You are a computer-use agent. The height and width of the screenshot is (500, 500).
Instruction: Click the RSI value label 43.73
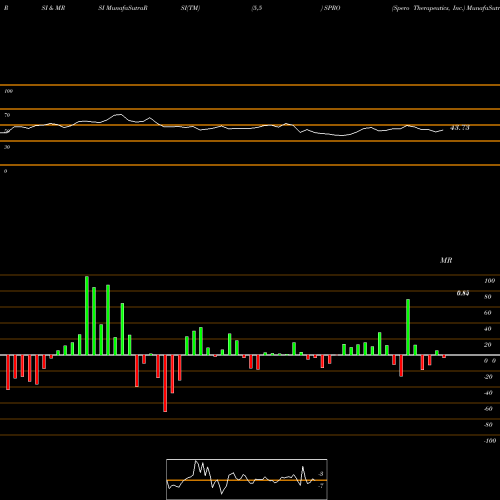[x=460, y=128]
